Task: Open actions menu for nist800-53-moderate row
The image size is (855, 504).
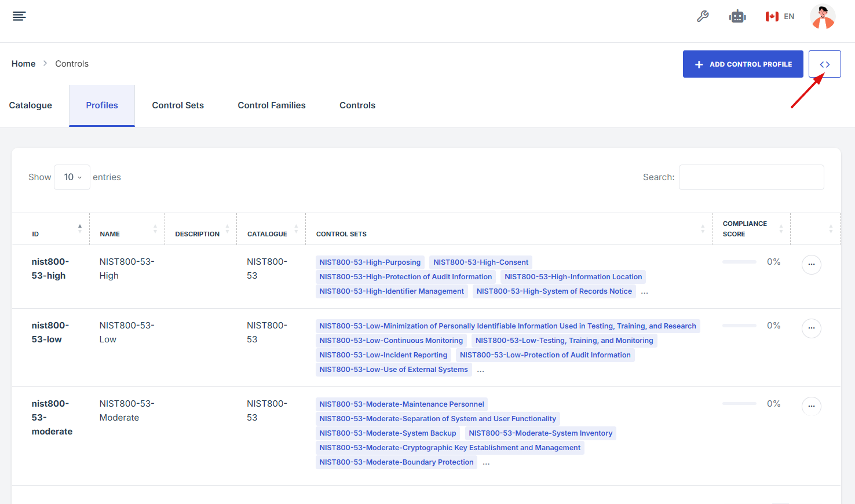Action: [x=811, y=407]
